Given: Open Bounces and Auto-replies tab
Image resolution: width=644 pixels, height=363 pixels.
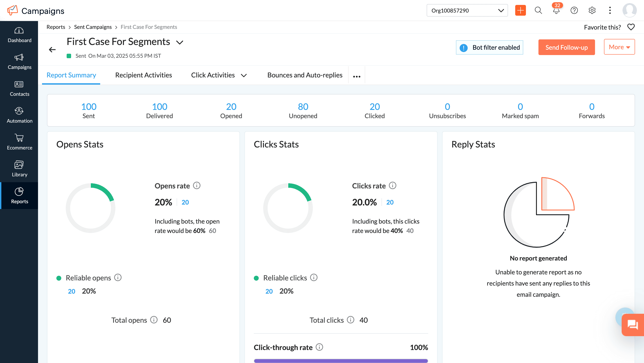Looking at the screenshot, I should 305,75.
